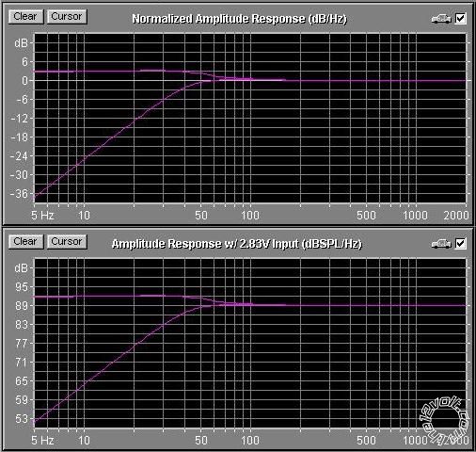Click the -36 dB axis label
476x452 pixels.
(19, 194)
